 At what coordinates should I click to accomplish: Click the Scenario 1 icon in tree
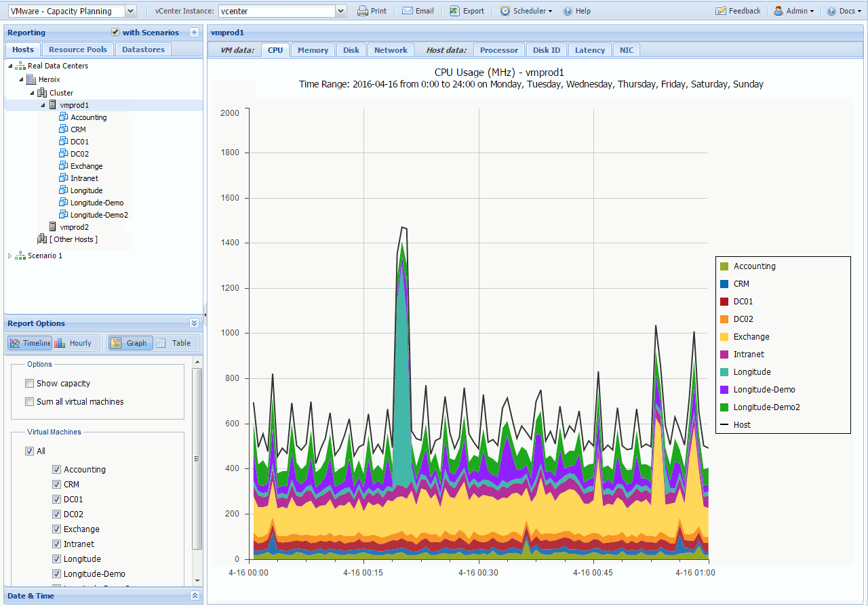click(x=20, y=256)
